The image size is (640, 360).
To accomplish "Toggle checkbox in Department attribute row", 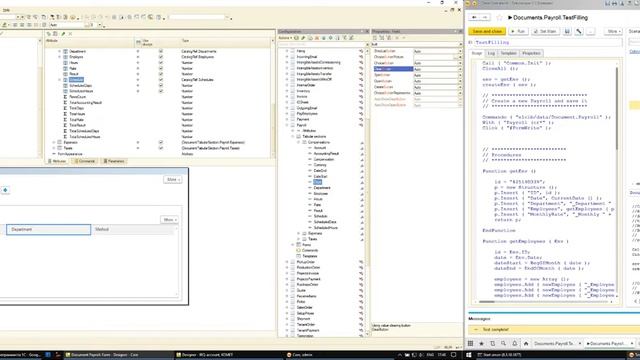I will pyautogui.click(x=161, y=51).
